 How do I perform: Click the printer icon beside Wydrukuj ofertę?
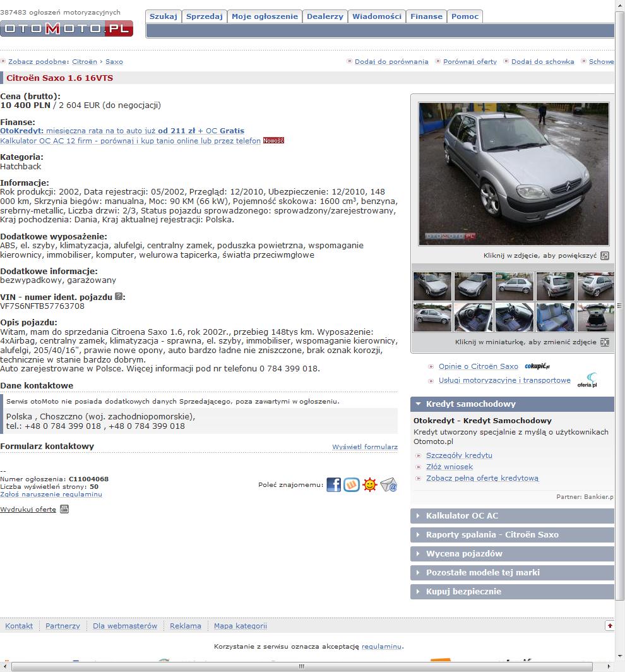(64, 509)
